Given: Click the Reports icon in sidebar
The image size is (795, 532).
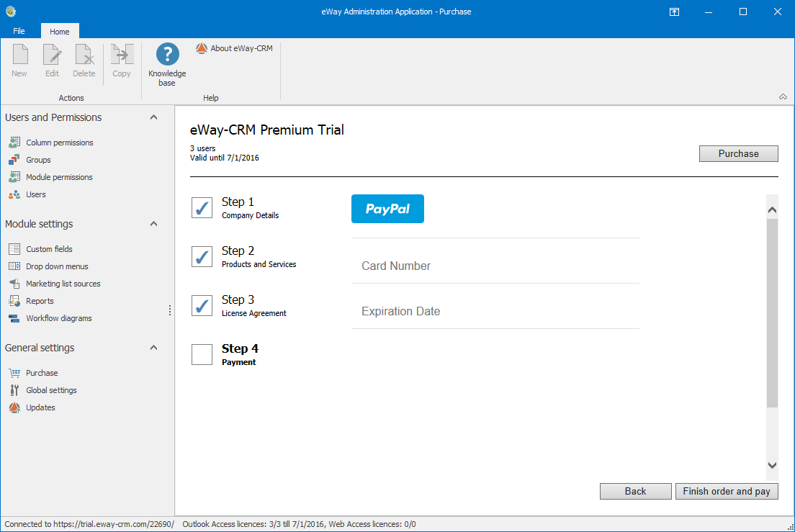Looking at the screenshot, I should [x=14, y=300].
